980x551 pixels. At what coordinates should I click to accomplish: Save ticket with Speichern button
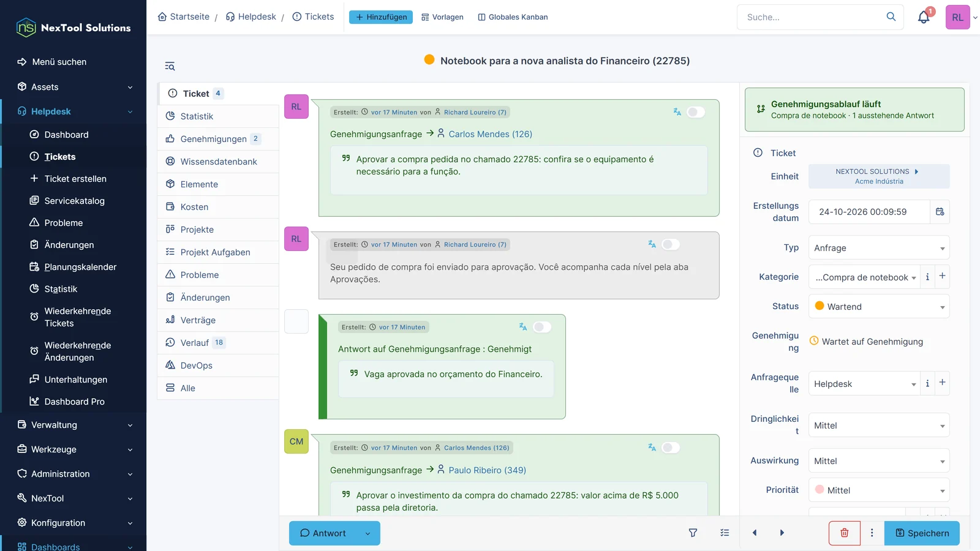point(922,533)
